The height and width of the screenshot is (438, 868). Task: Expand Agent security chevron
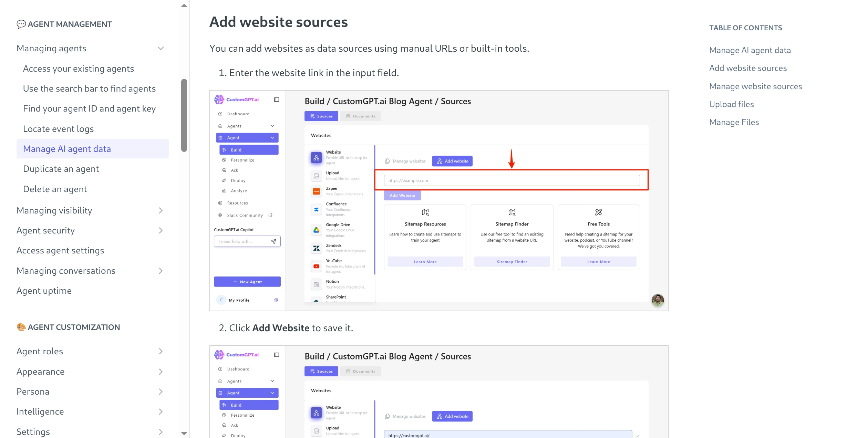161,230
